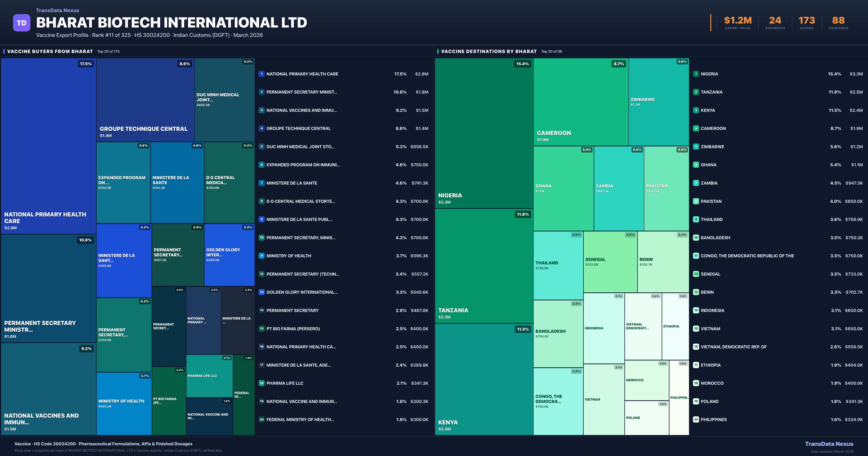This screenshot has height=456, width=868.
Task: Click rank badge 1 beside Nigeria
Action: pyautogui.click(x=696, y=74)
